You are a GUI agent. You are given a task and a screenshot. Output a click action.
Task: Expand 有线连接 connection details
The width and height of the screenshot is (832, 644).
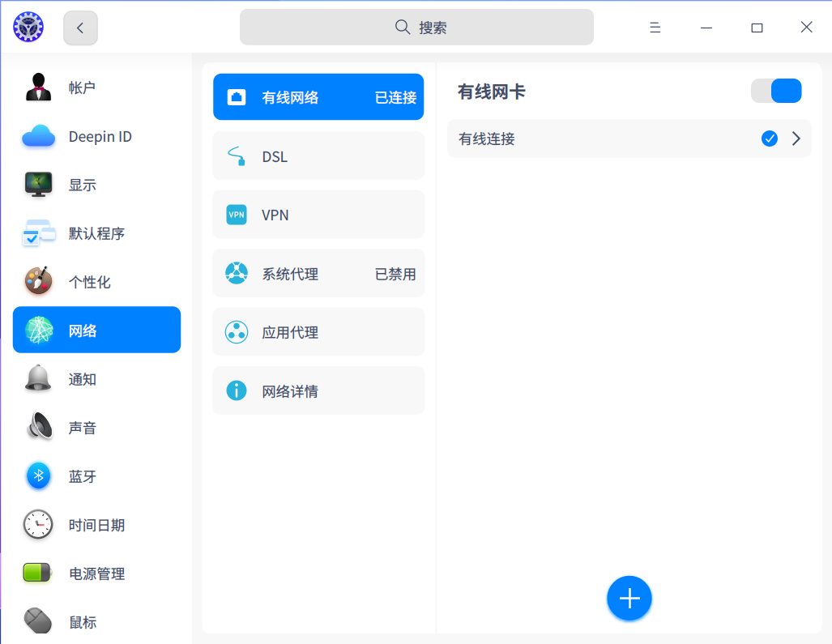(x=795, y=139)
